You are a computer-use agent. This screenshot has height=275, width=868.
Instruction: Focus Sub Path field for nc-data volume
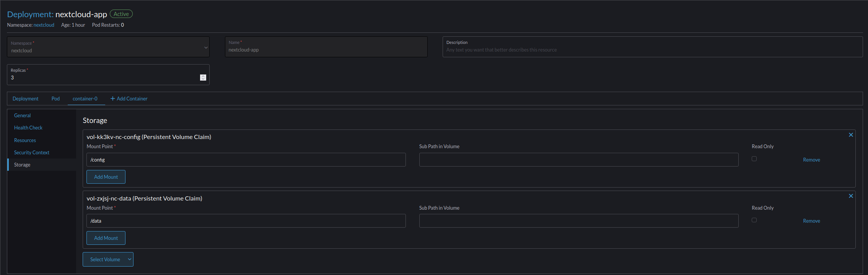[x=579, y=221]
